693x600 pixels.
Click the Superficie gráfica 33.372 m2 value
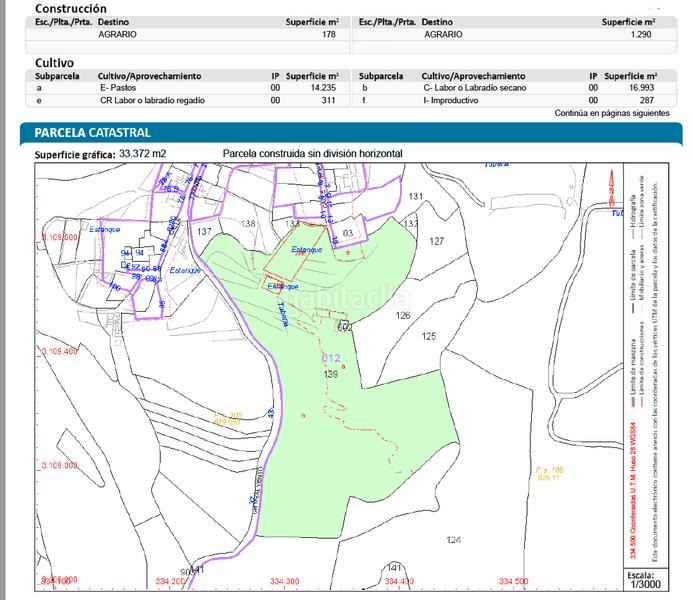pos(142,154)
